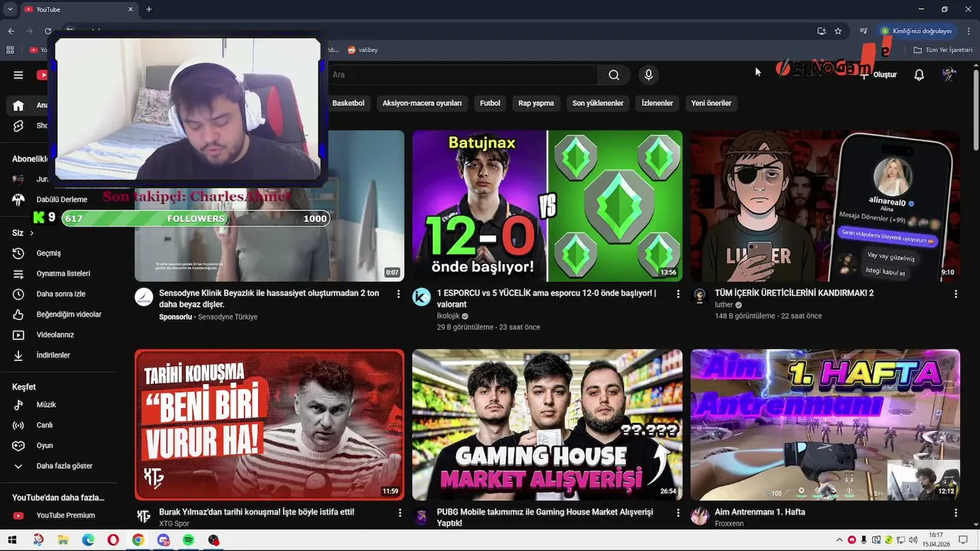Open the YouTube account avatar menu
Screen dimensions: 980x551
pyautogui.click(x=949, y=75)
